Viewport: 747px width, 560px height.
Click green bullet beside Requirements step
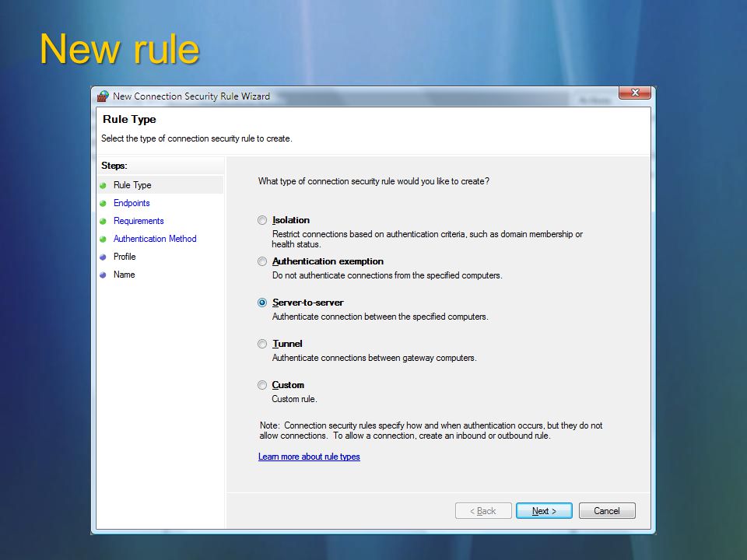click(x=103, y=222)
